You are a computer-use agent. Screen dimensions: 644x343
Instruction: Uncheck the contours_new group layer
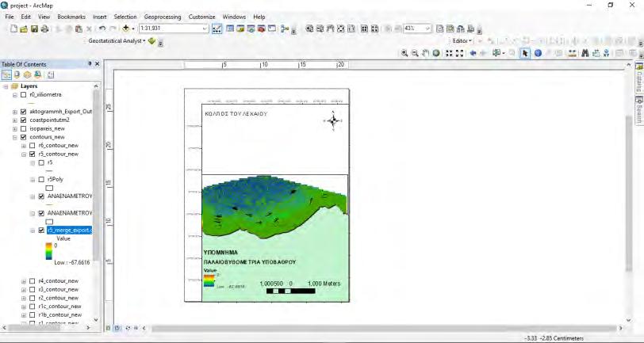tap(24, 137)
